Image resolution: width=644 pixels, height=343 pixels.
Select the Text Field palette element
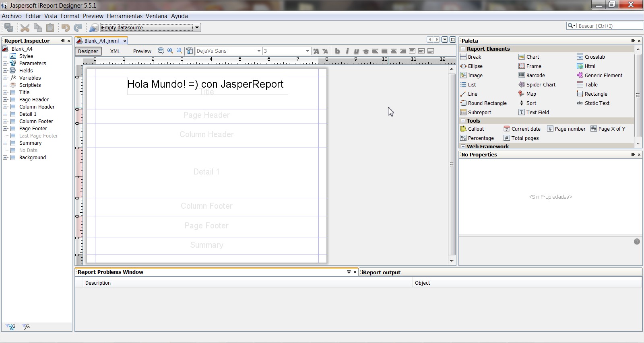(x=533, y=113)
